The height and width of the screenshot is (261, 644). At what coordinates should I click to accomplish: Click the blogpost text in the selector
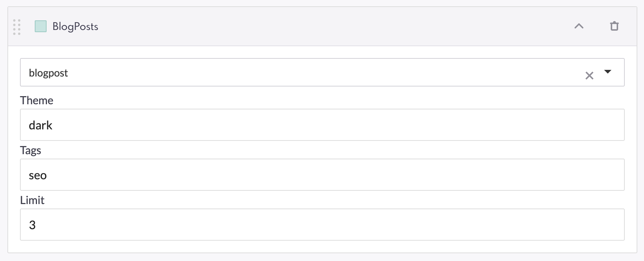pos(48,73)
